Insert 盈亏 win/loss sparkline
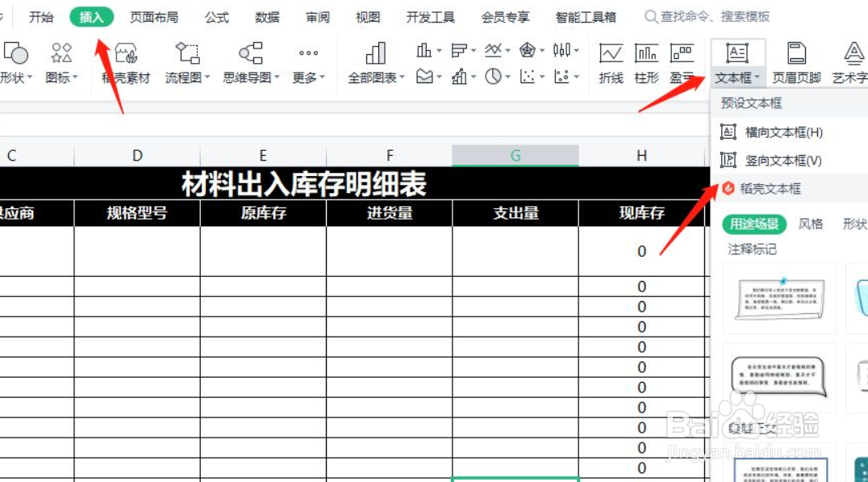The height and width of the screenshot is (482, 868). (682, 62)
